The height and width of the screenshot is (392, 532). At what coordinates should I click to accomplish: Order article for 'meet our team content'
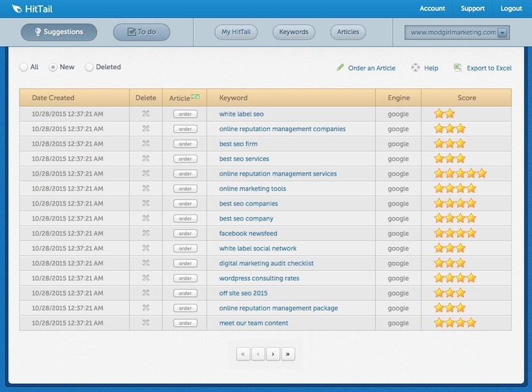tap(186, 323)
